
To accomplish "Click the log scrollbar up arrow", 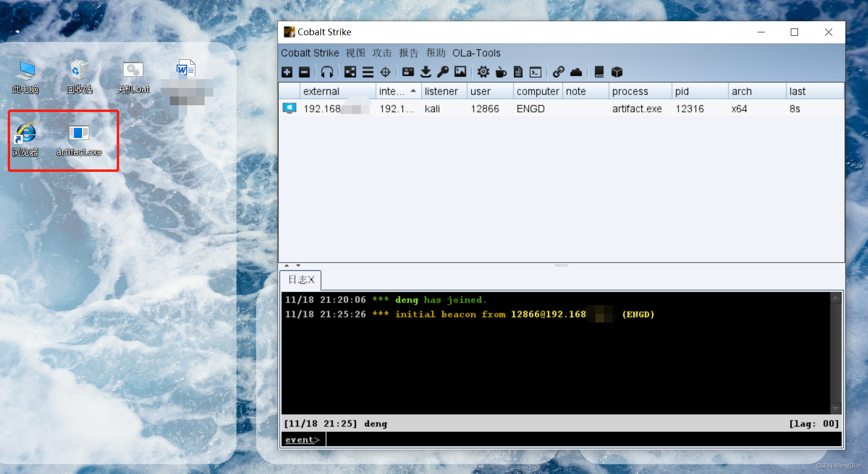I will click(x=836, y=298).
